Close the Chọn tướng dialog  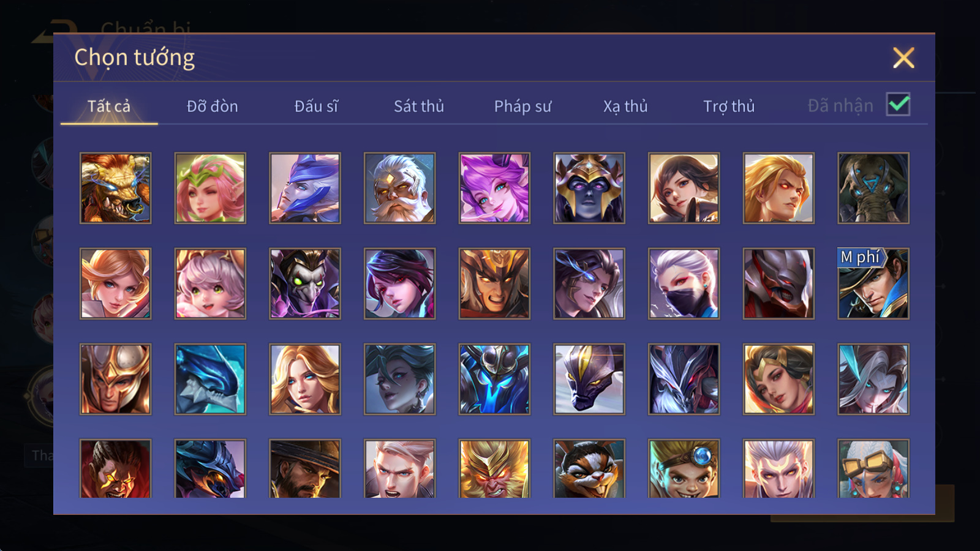(x=903, y=58)
